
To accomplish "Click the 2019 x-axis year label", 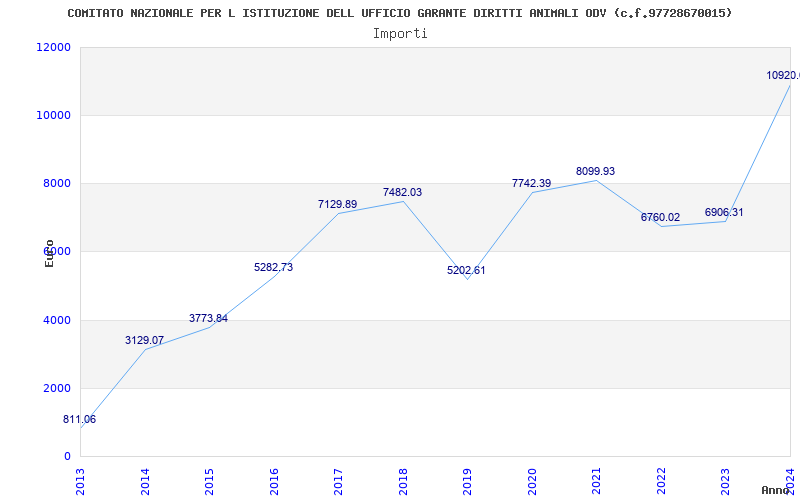I will 467,481.
